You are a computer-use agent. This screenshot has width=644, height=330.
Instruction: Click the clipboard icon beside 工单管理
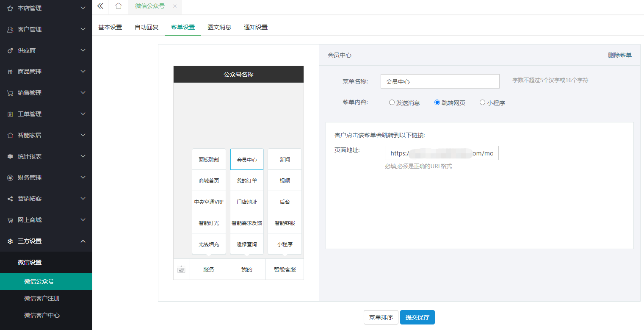pos(10,114)
